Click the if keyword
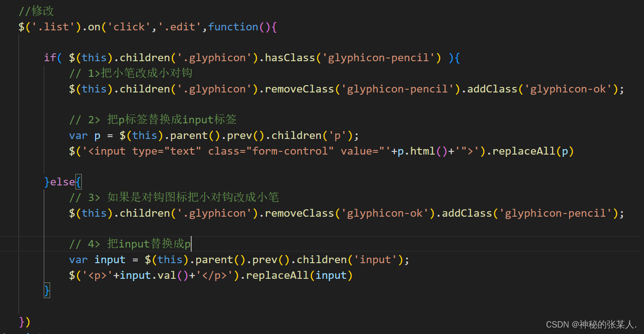 (x=50, y=58)
